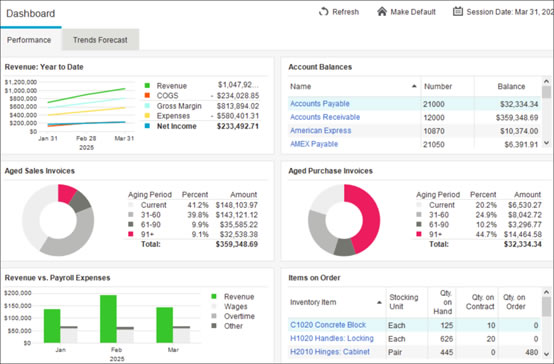Click the Account Balances scroll-down arrow
This screenshot has width=554, height=364.
546,143
